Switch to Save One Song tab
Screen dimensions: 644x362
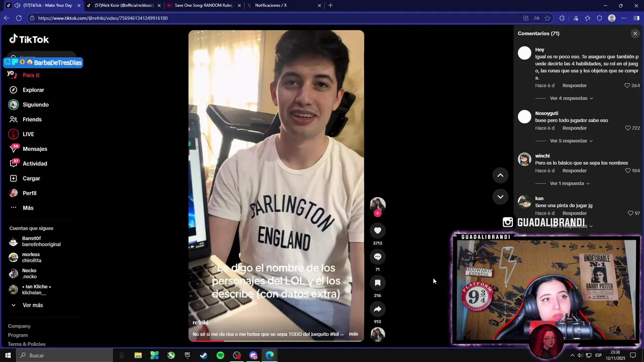coord(204,6)
